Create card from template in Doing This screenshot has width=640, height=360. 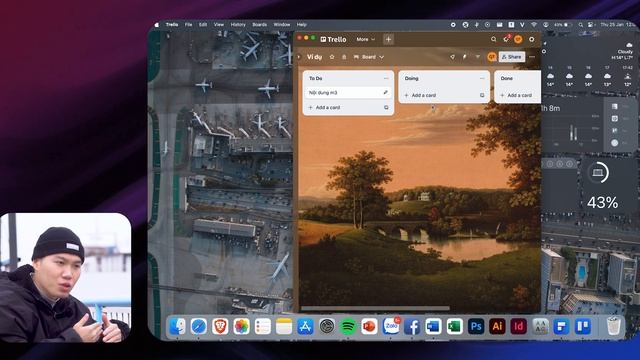pos(482,95)
